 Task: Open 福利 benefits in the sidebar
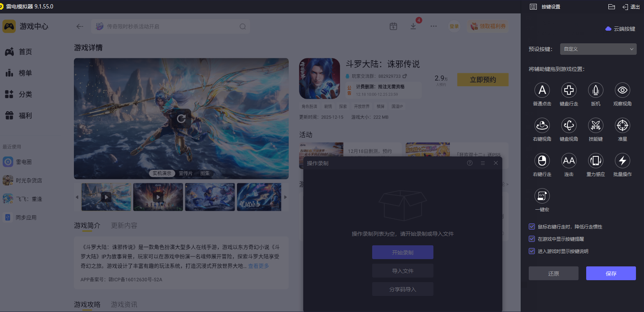coord(18,115)
